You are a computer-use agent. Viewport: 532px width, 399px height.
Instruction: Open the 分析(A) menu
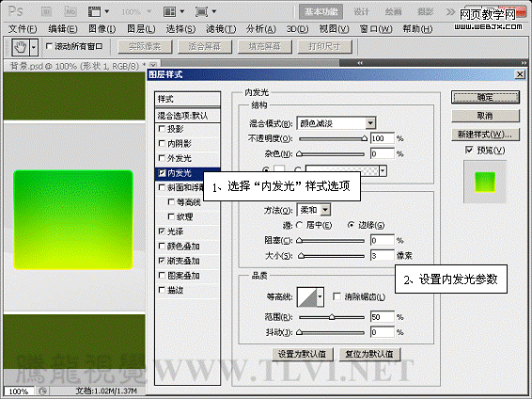click(261, 29)
